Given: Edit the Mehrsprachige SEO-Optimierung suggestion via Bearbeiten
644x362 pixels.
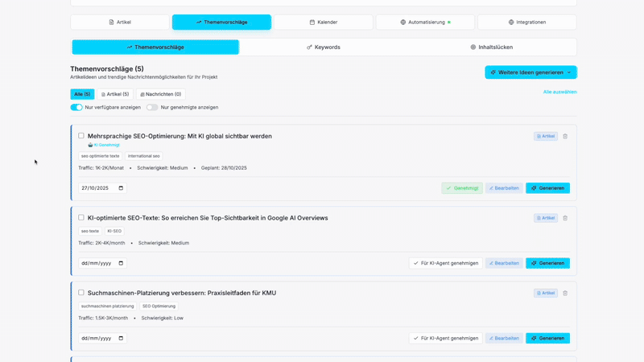Looking at the screenshot, I should click(x=504, y=188).
